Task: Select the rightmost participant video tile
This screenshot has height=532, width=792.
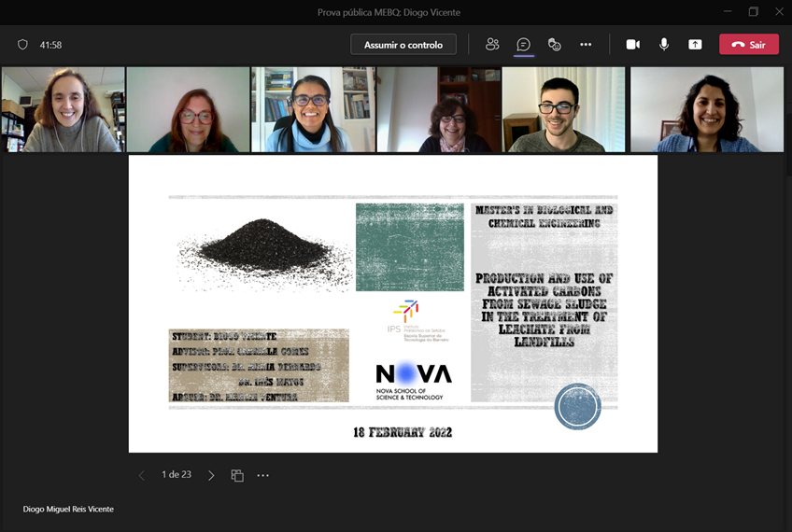Action: (707, 109)
